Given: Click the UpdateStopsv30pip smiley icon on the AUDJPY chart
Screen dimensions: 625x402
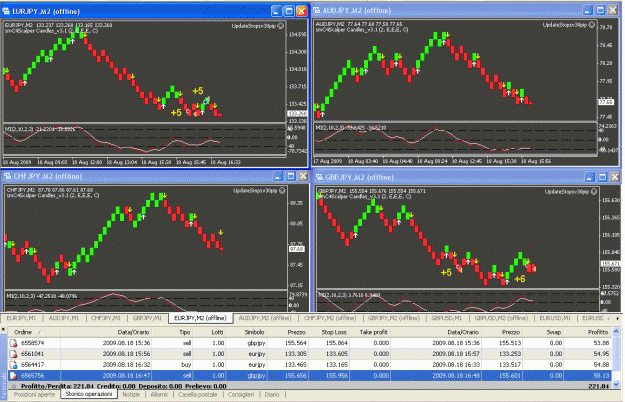Looking at the screenshot, I should [592, 25].
